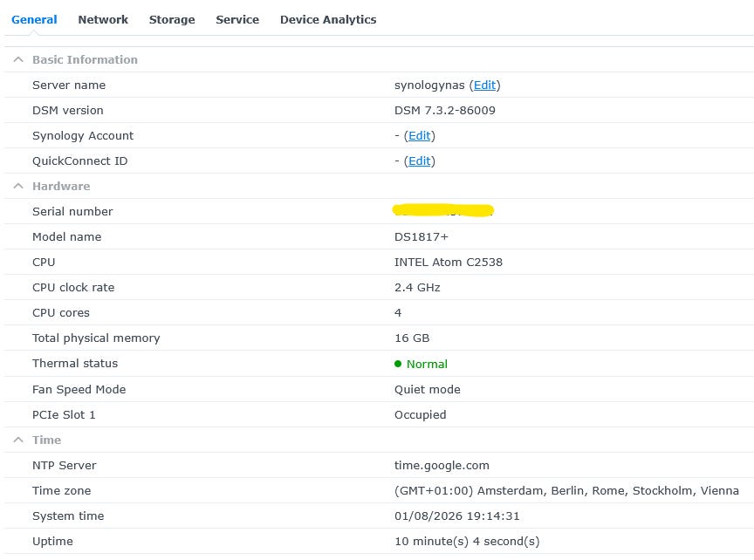Image resolution: width=754 pixels, height=560 pixels.
Task: Click the Thermal status label
Action: [75, 364]
